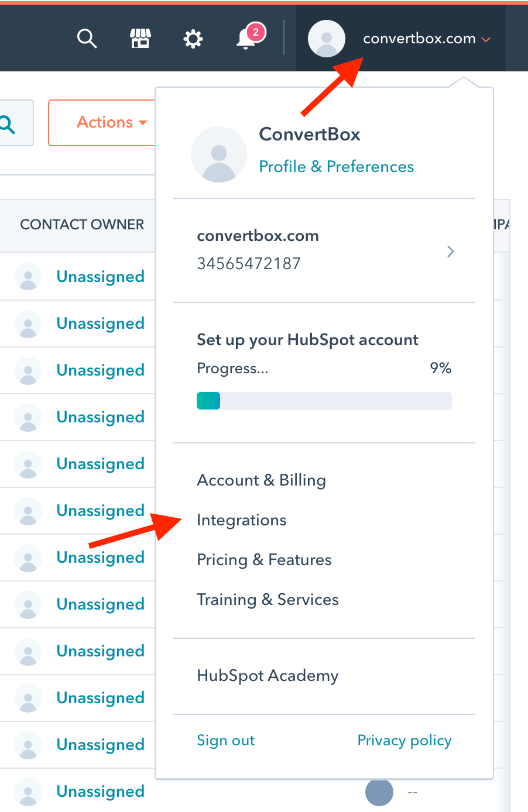Open Training & Services
The height and width of the screenshot is (812, 528).
click(x=268, y=600)
